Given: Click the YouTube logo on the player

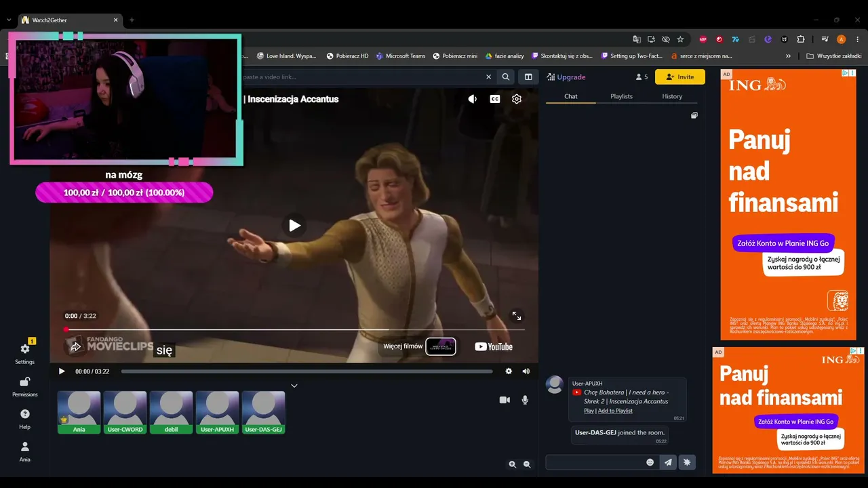Looking at the screenshot, I should pos(494,346).
